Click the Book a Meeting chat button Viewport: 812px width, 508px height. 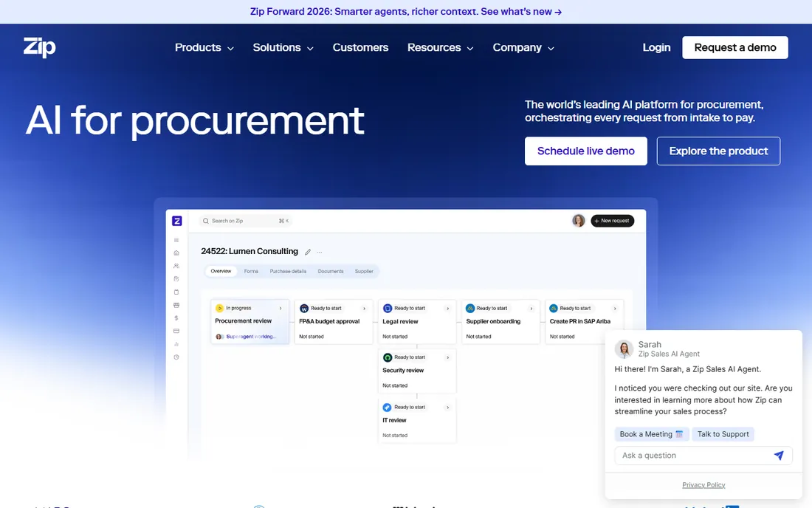(x=652, y=434)
